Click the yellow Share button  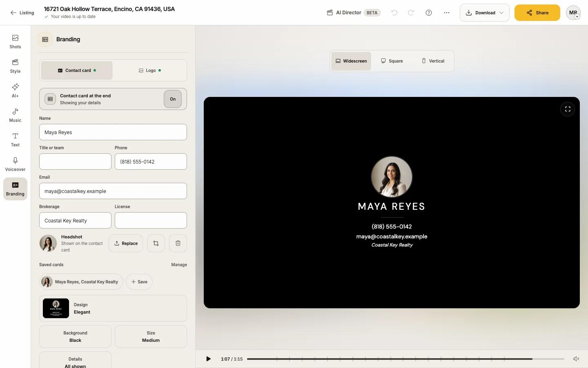click(537, 13)
